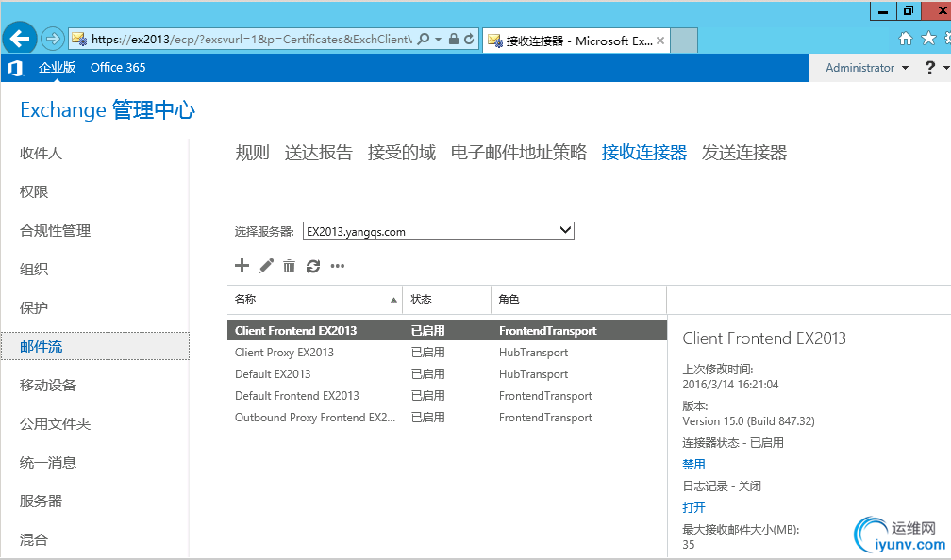Image resolution: width=951 pixels, height=560 pixels.
Task: Click the browser back arrow button
Action: pos(20,40)
